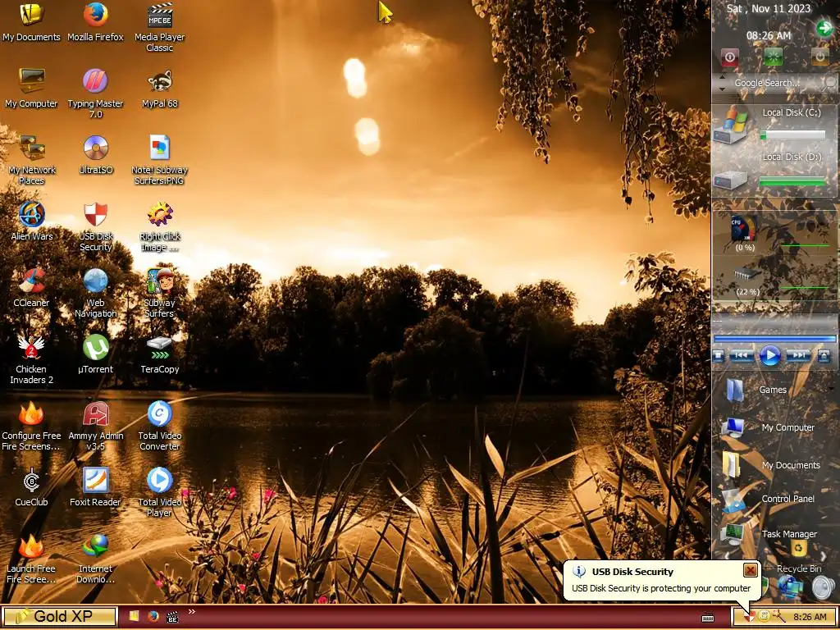Open the USB Disk Security desktop shortcut
This screenshot has width=840, height=630.
click(95, 226)
